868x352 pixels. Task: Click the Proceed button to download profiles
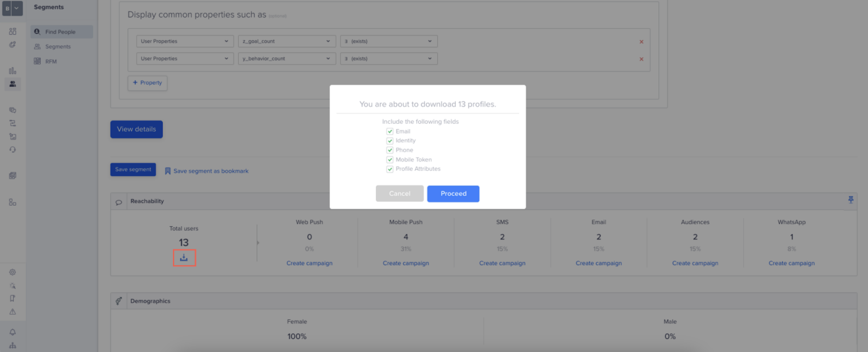pyautogui.click(x=453, y=193)
